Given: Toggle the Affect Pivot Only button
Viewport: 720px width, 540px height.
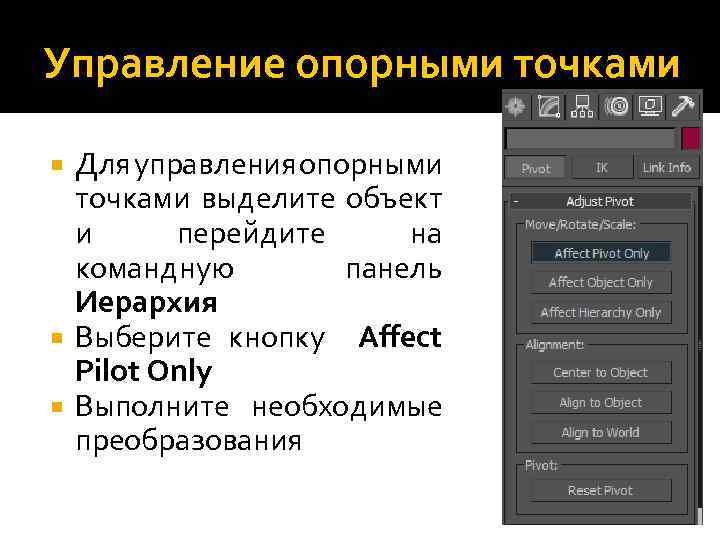Looking at the screenshot, I should [601, 253].
